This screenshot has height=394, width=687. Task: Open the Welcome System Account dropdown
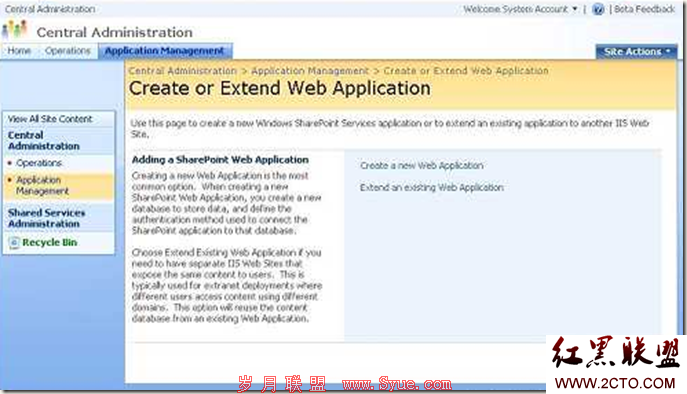(520, 9)
